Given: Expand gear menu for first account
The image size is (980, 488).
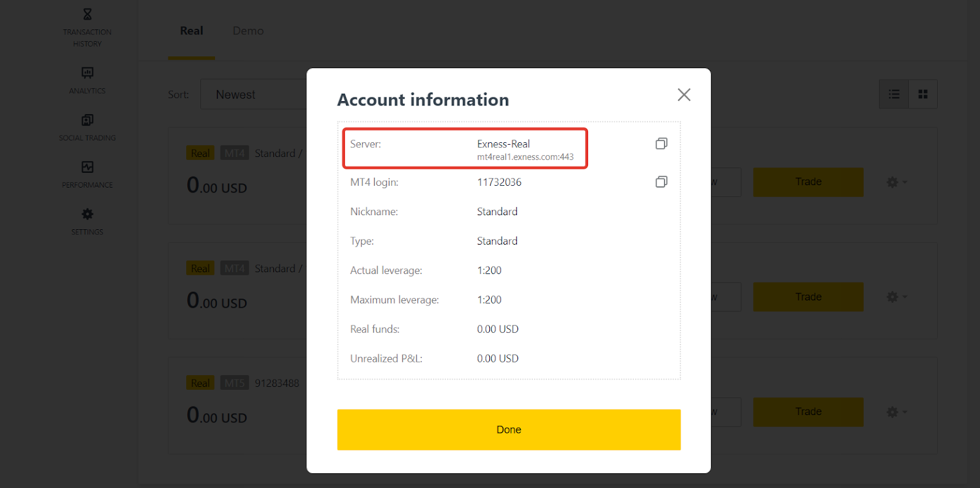Looking at the screenshot, I should 896,182.
